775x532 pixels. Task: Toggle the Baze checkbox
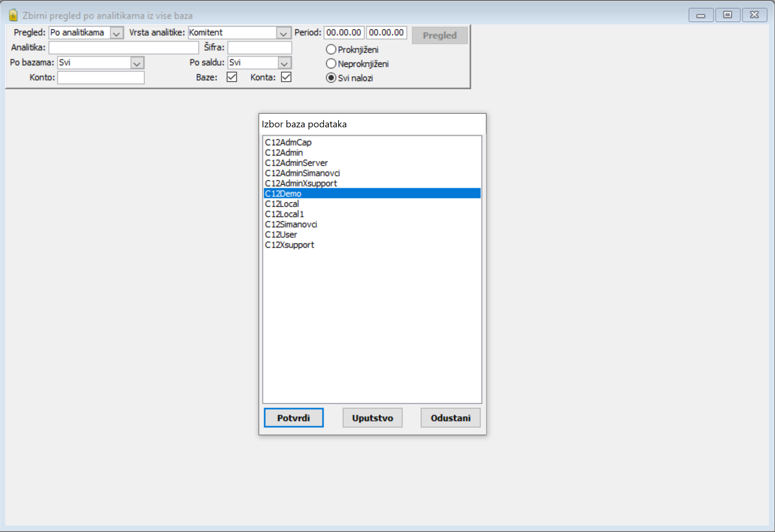coord(232,77)
